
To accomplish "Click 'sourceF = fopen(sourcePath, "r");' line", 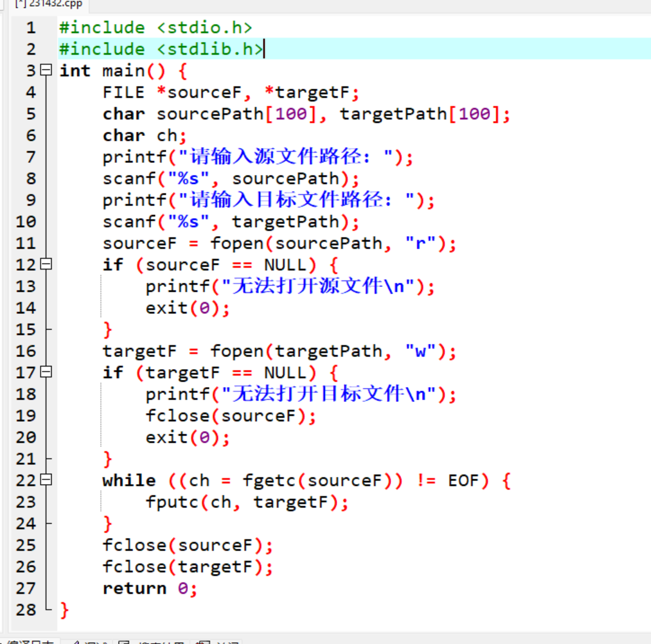I will (279, 244).
